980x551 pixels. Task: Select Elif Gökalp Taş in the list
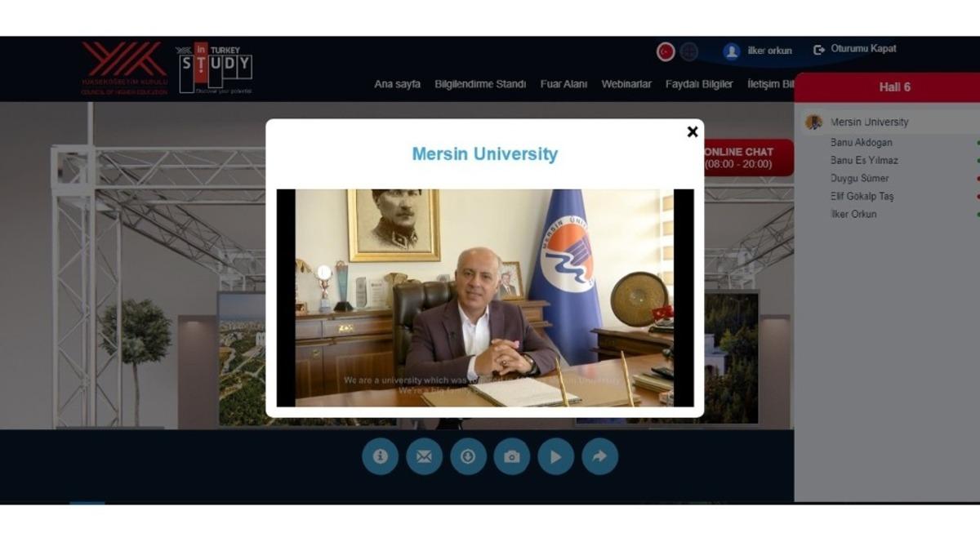(x=862, y=197)
